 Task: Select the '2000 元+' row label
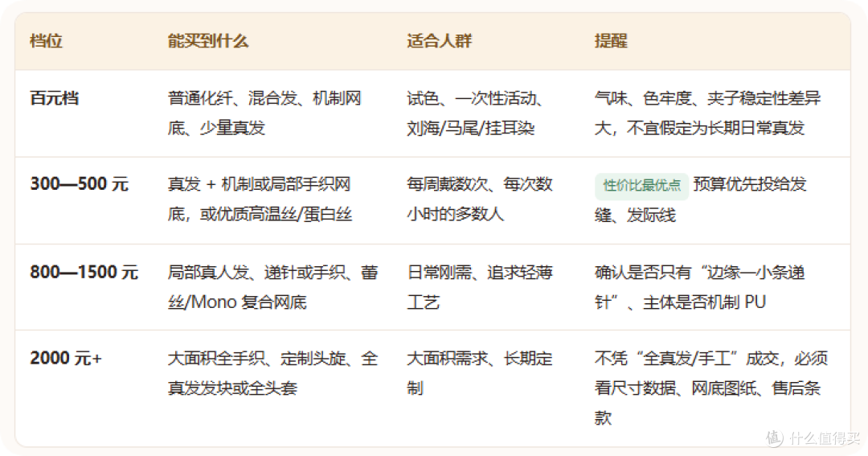tap(66, 358)
